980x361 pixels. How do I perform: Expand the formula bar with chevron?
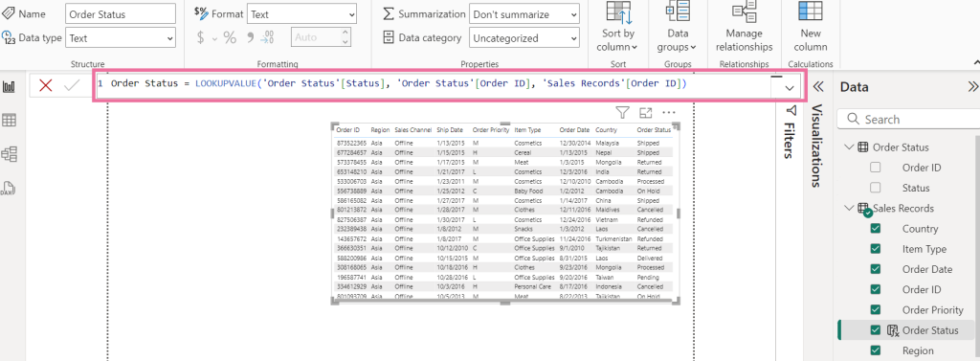[x=790, y=88]
